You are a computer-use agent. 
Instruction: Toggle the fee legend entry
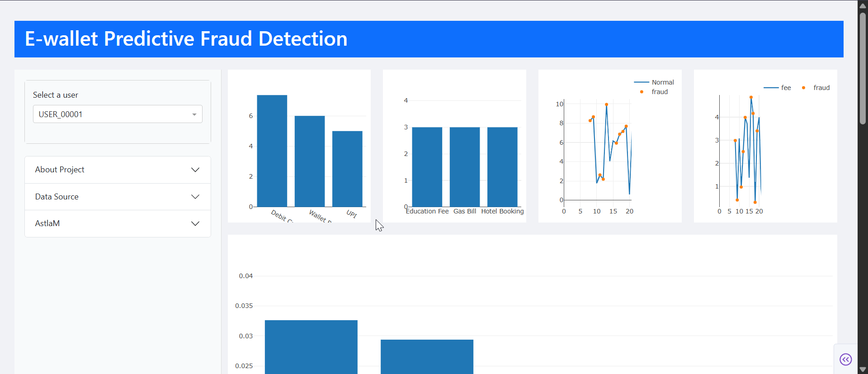[777, 88]
